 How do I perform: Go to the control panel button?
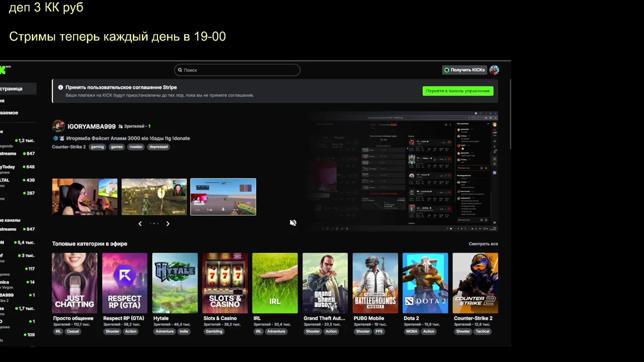point(458,91)
